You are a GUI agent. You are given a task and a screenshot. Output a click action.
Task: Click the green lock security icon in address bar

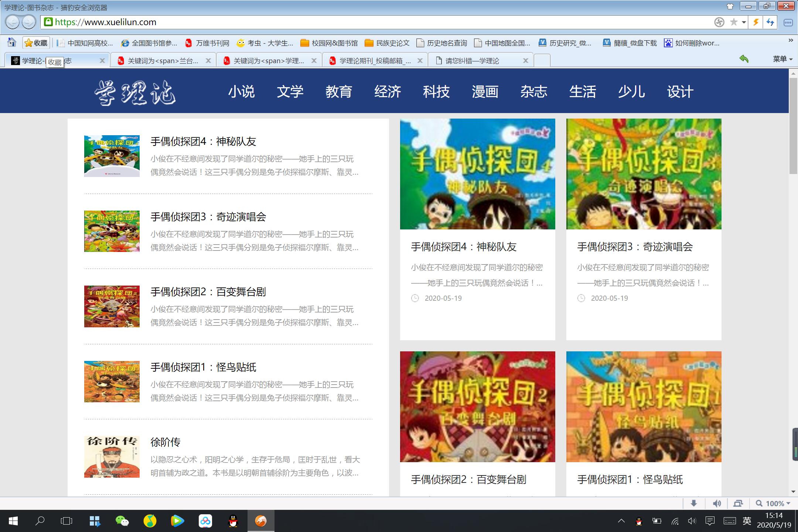48,22
